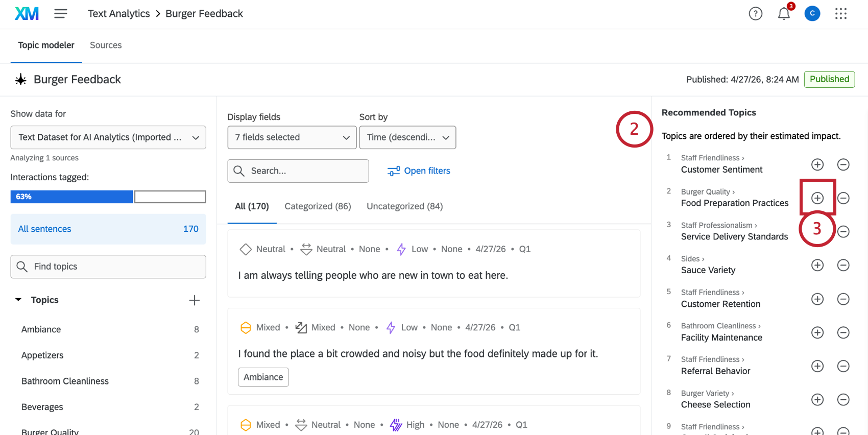Viewport: 868px width, 435px height.
Task: Click the Referral Behavior topic name
Action: click(x=716, y=371)
